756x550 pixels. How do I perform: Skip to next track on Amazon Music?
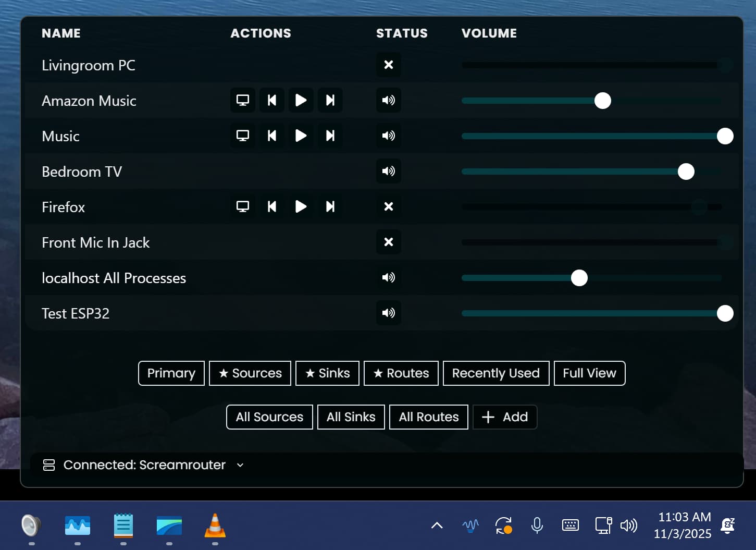(330, 100)
